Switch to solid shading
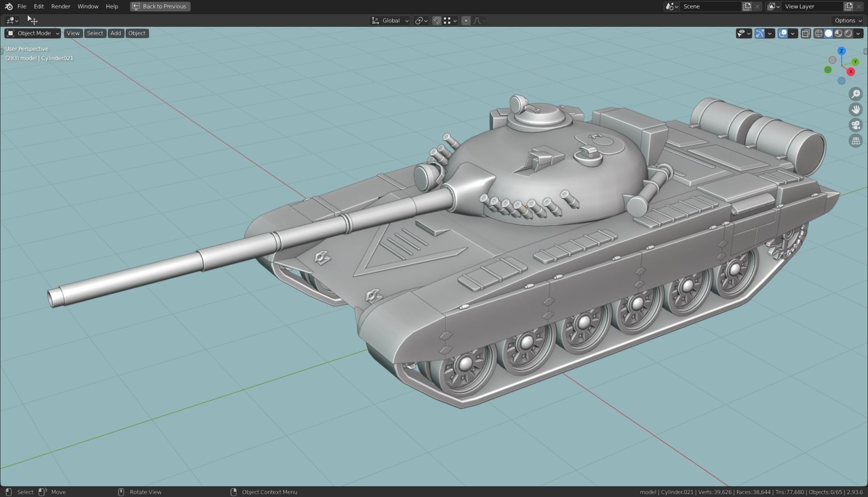 tap(829, 33)
